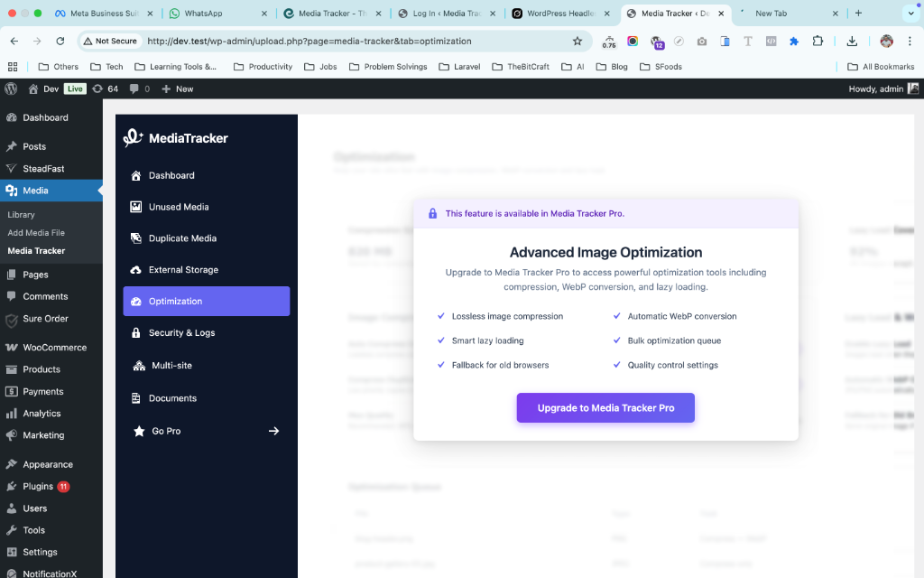This screenshot has height=578, width=924.
Task: Open the Laravel bookmarks folder
Action: tap(459, 67)
